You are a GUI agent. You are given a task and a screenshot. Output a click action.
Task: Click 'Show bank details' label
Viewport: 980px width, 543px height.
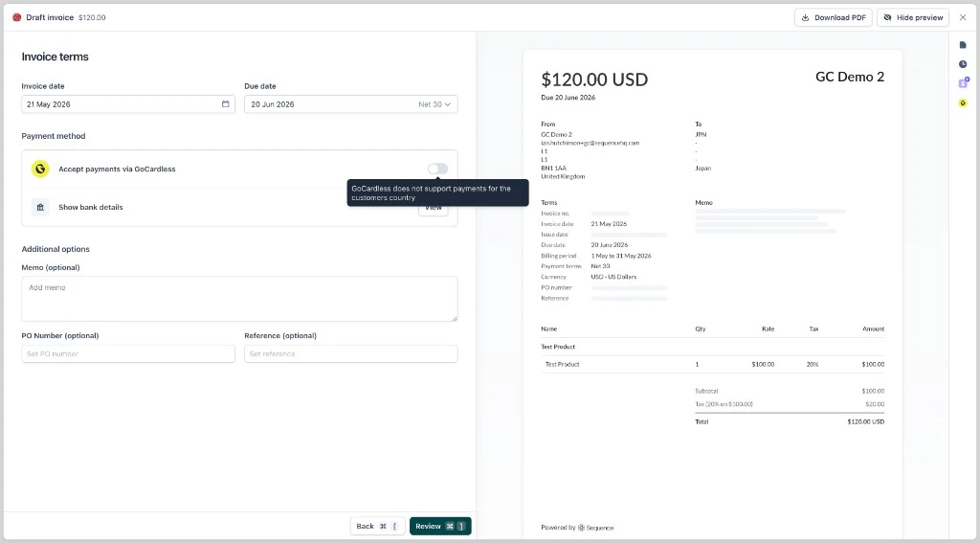[x=91, y=207]
